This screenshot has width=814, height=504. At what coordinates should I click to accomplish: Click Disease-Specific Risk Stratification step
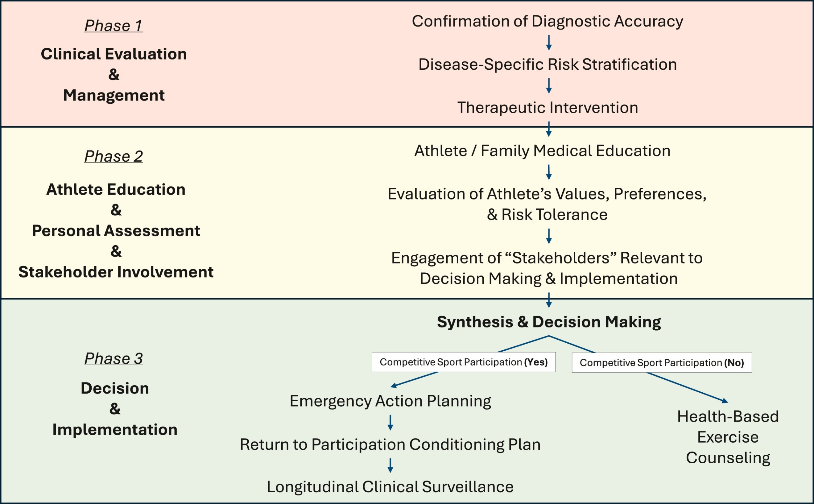click(x=547, y=64)
